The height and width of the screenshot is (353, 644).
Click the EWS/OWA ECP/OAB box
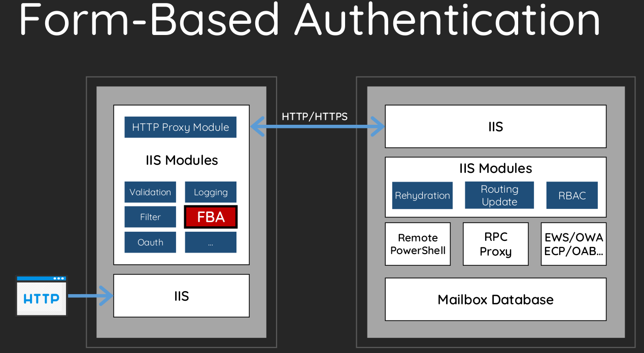pyautogui.click(x=573, y=244)
